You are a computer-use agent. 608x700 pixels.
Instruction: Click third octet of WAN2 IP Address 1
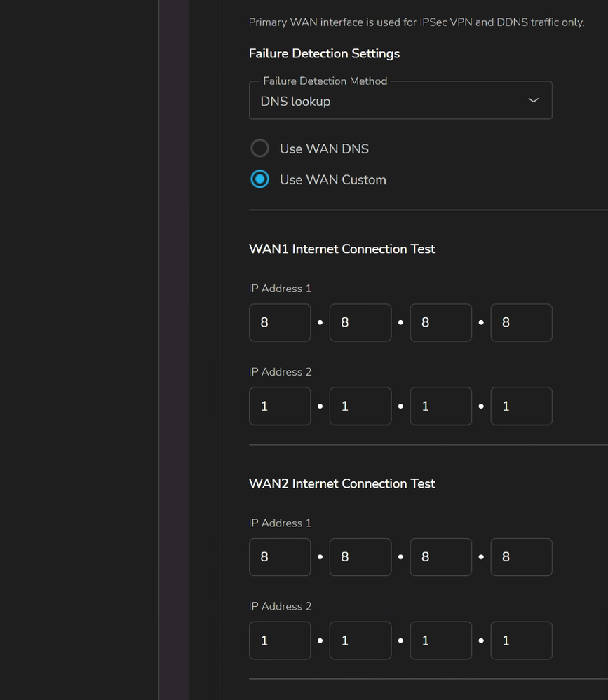pyautogui.click(x=441, y=557)
